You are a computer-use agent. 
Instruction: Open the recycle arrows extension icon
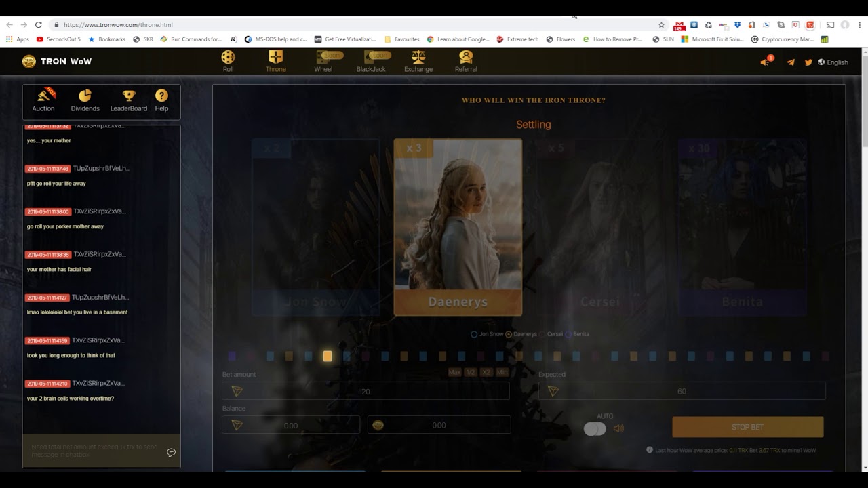click(x=708, y=25)
